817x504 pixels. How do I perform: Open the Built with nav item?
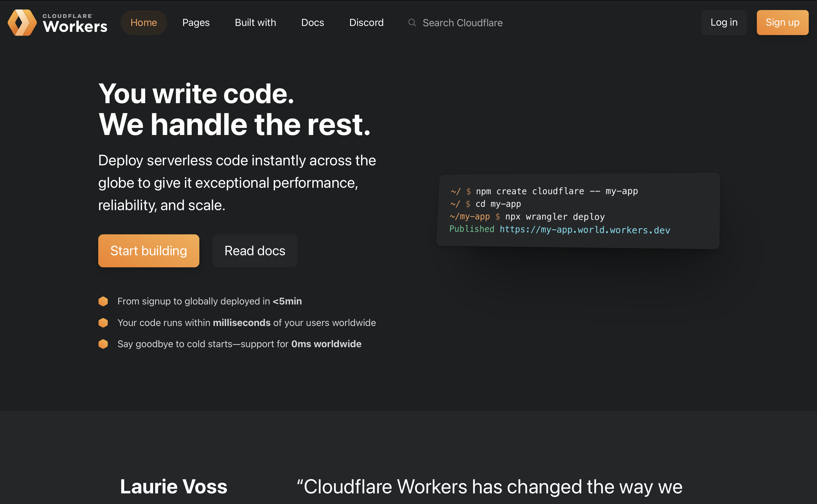point(255,22)
